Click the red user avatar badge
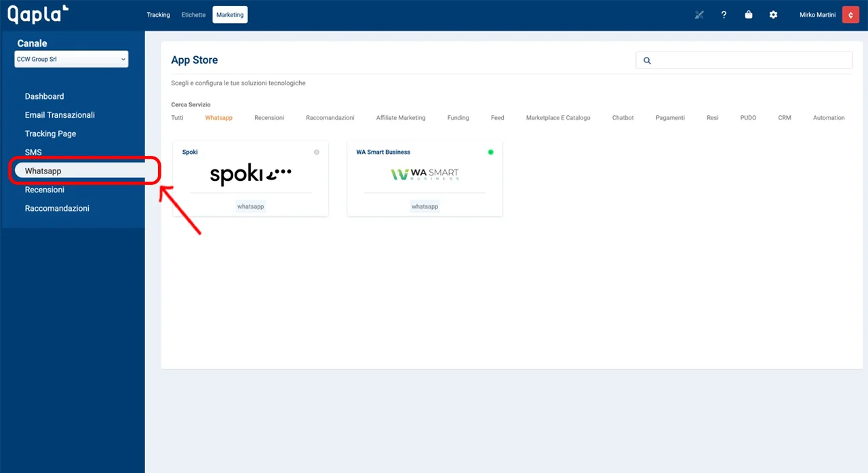The image size is (868, 473). pos(850,15)
